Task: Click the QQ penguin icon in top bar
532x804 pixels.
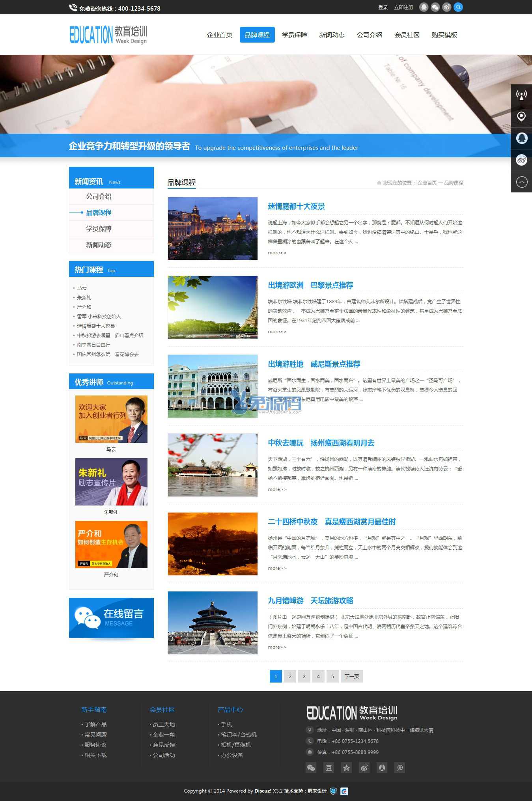Action: [424, 7]
